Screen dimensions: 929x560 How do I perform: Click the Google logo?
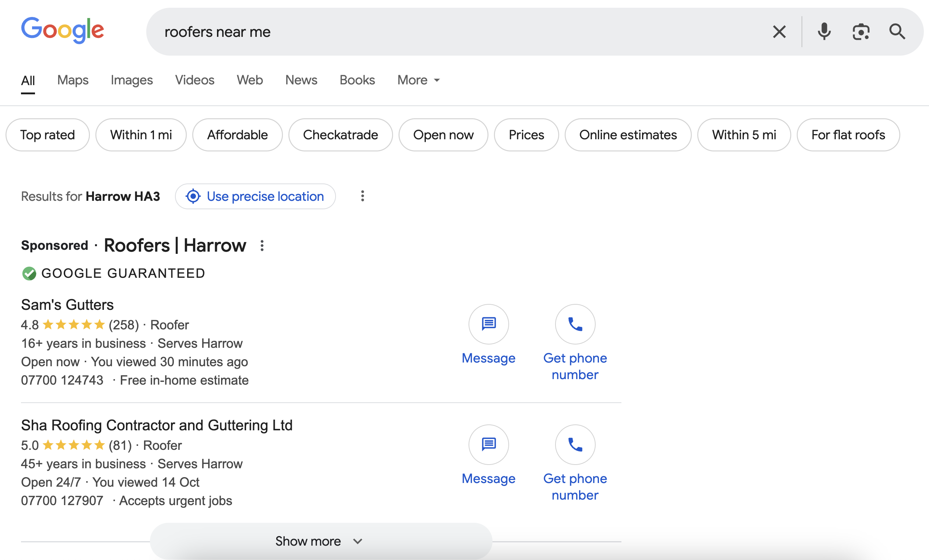pos(63,30)
